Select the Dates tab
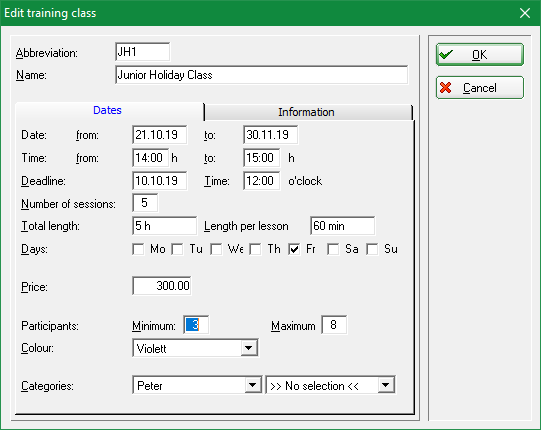This screenshot has height=430, width=541. pyautogui.click(x=107, y=110)
